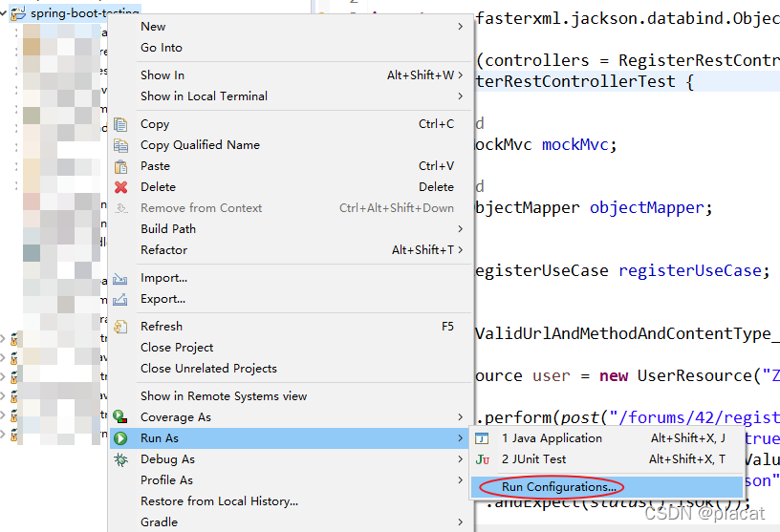Click arrow next to Gradle
The width and height of the screenshot is (780, 532).
[x=461, y=522]
